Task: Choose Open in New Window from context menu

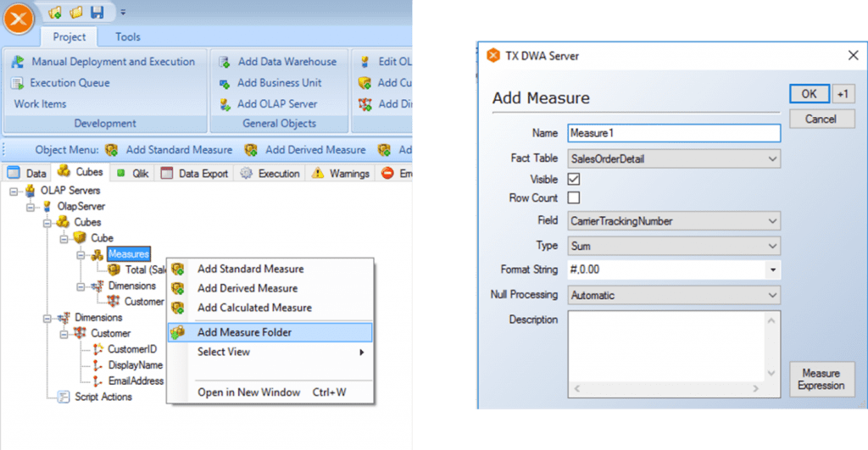Action: 270,392
